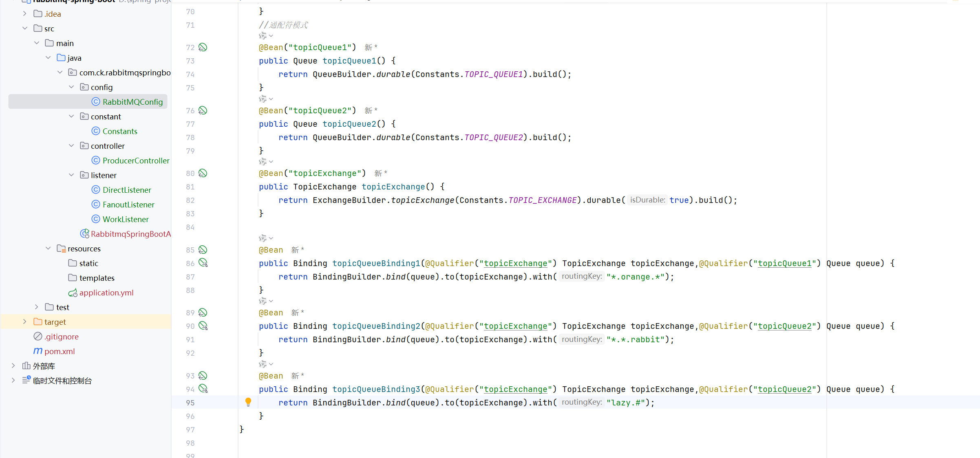Expand the 外部库 node

13,366
